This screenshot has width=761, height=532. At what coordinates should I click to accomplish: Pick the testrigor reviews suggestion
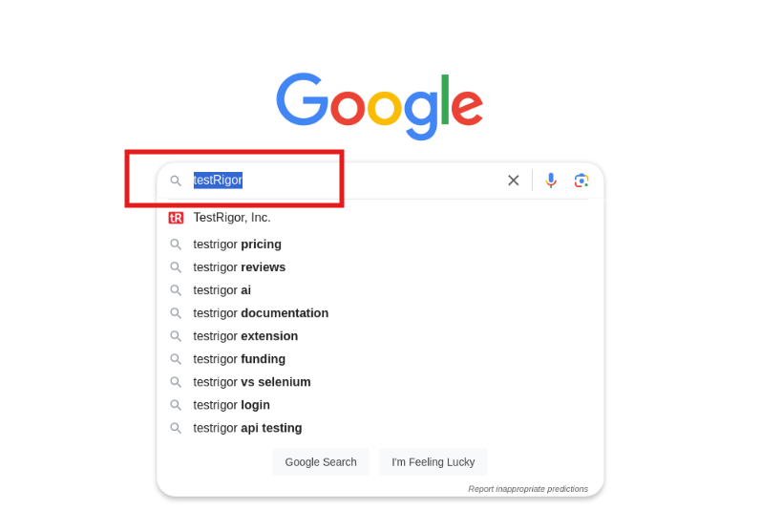point(239,267)
